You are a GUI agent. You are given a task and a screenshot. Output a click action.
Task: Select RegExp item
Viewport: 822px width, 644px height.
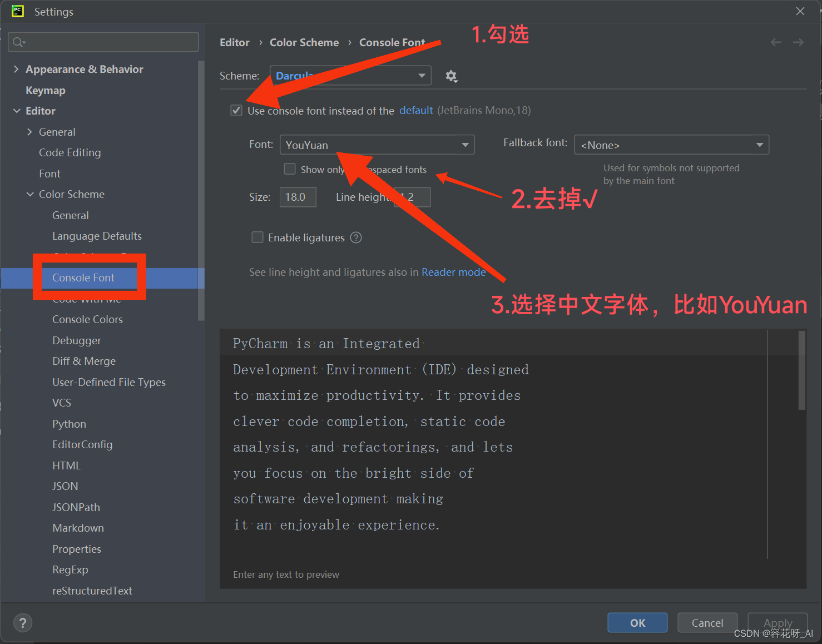[x=70, y=569]
